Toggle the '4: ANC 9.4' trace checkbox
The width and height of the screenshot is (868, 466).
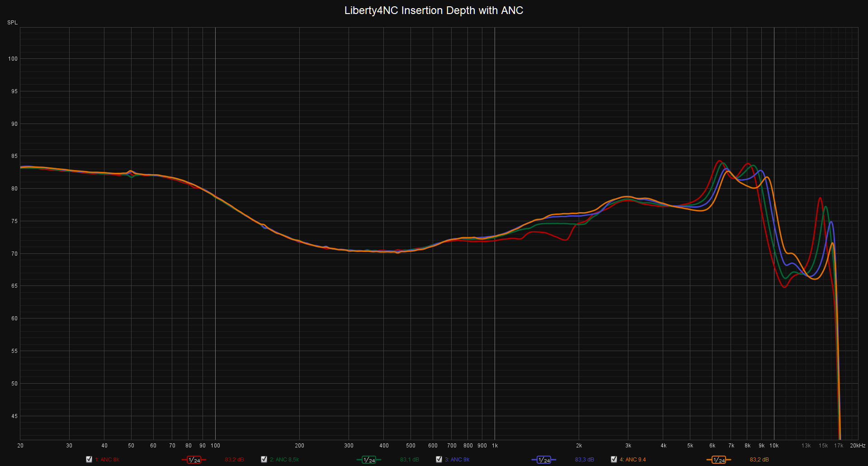(x=614, y=459)
